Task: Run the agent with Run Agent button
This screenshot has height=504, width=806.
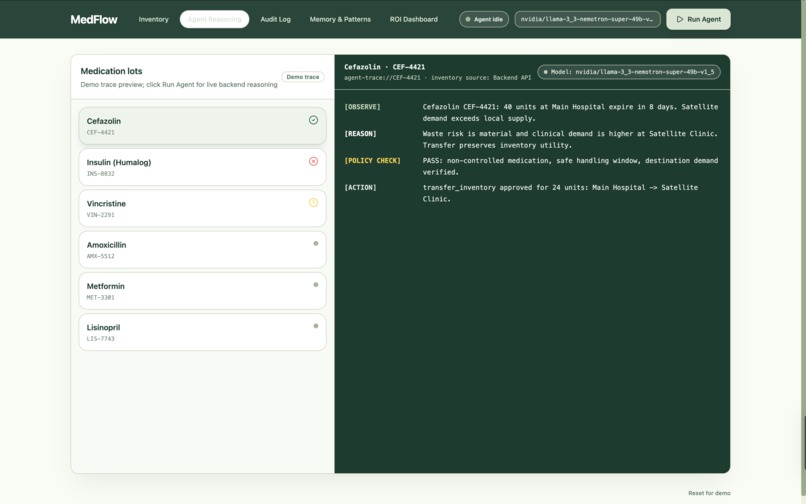Action: tap(698, 20)
